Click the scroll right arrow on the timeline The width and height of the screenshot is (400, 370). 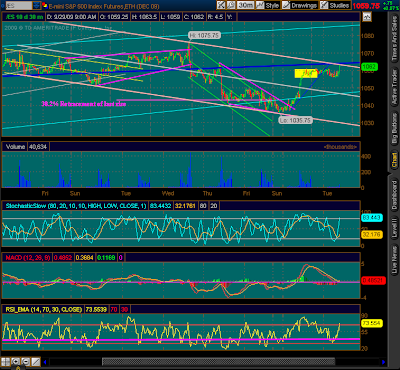[383, 362]
